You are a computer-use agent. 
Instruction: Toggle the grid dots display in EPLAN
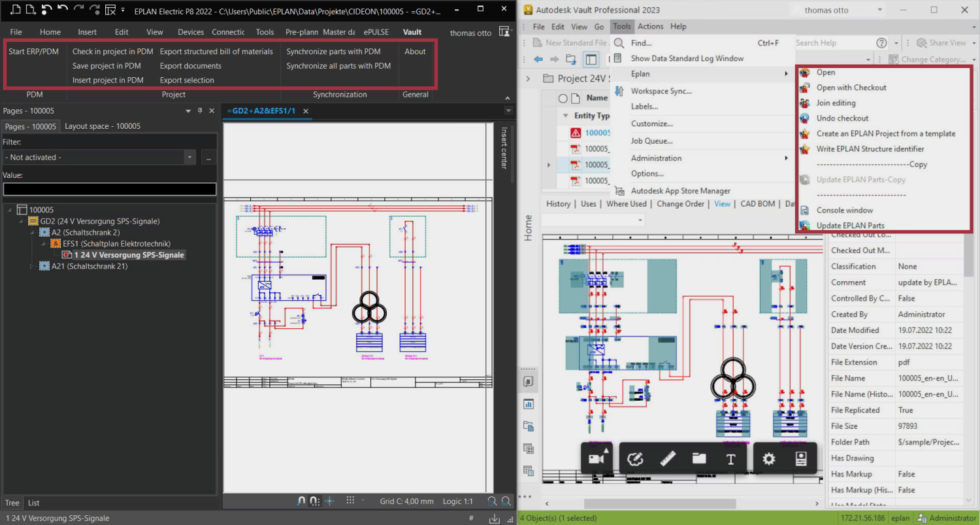[x=350, y=501]
